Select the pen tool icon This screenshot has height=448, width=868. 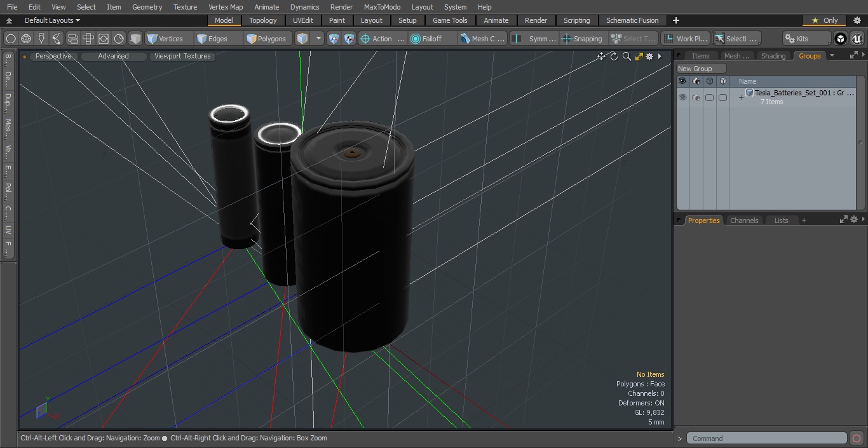[x=41, y=39]
